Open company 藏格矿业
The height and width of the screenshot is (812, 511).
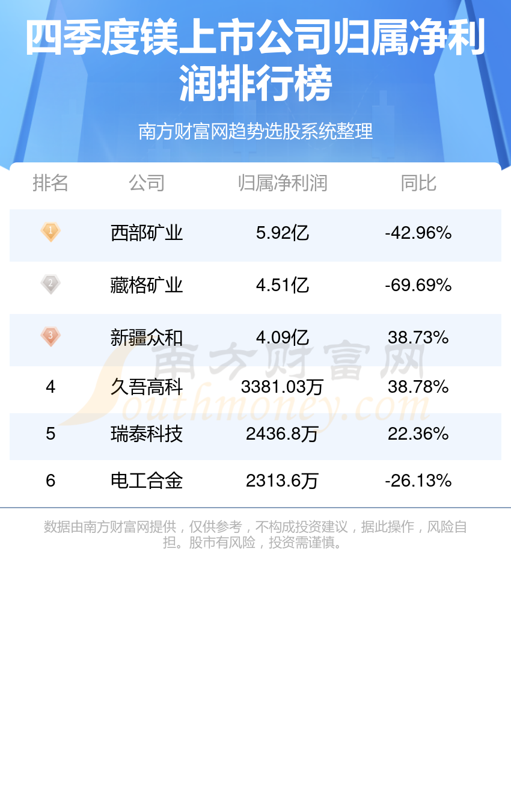[x=147, y=285]
